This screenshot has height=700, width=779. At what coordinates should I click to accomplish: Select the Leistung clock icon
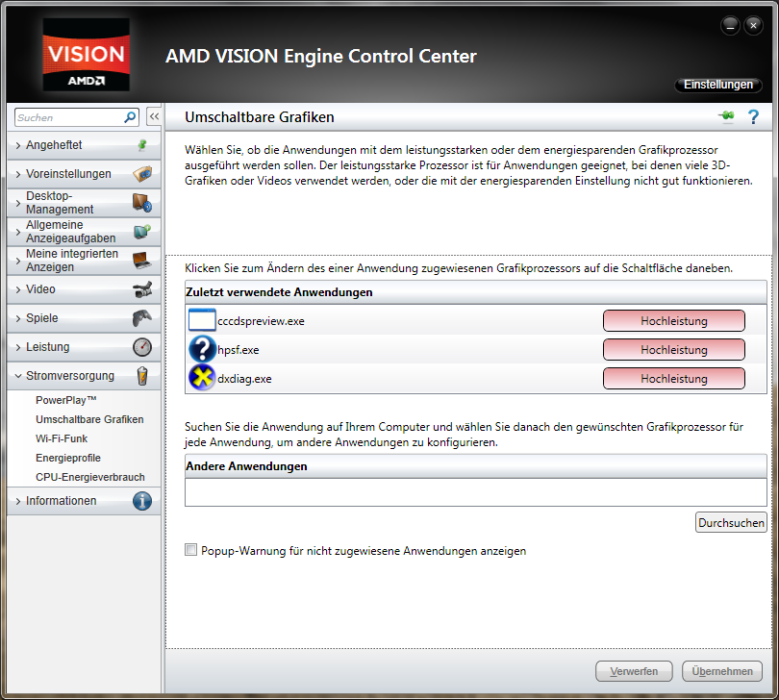142,346
